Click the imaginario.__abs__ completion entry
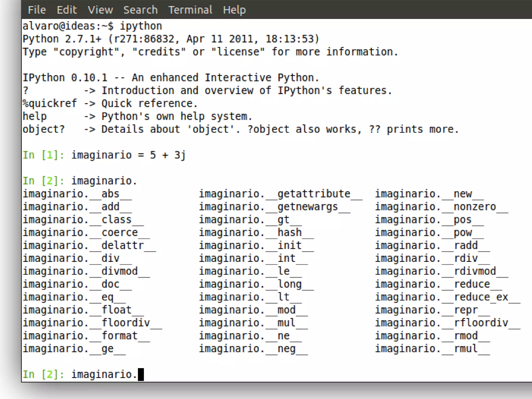This screenshot has height=399, width=532. (x=77, y=194)
